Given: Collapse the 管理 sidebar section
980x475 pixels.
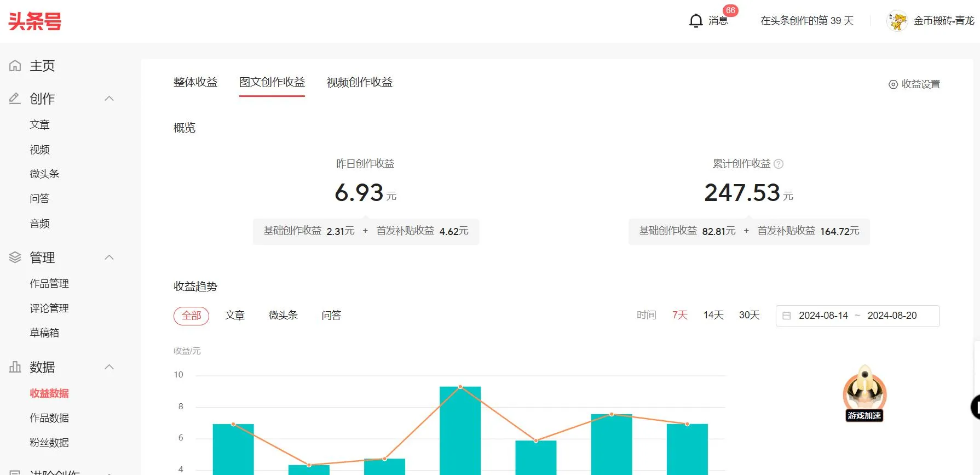Looking at the screenshot, I should point(109,257).
